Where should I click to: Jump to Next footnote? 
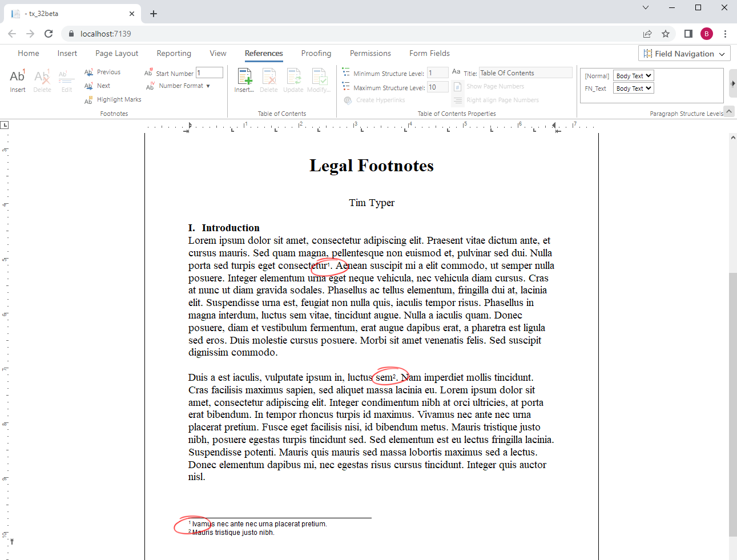point(98,86)
